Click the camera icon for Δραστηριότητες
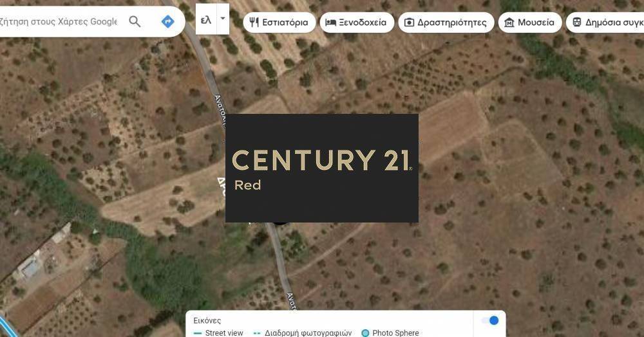644x337 pixels. 409,22
